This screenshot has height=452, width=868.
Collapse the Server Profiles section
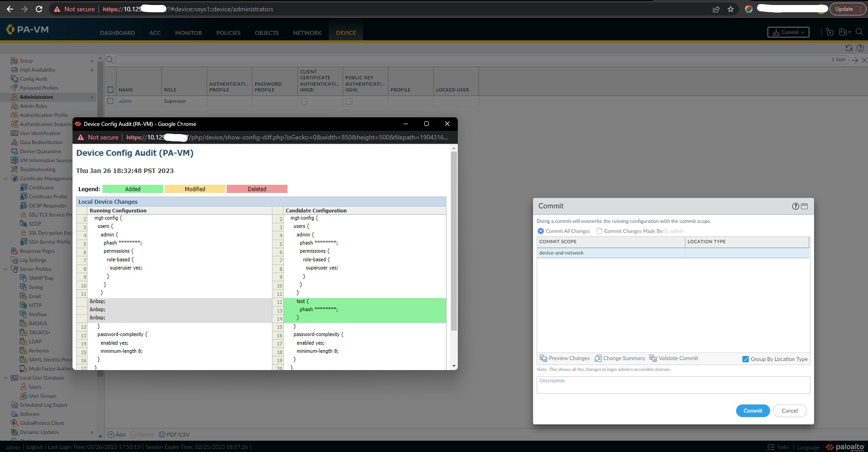click(x=6, y=269)
